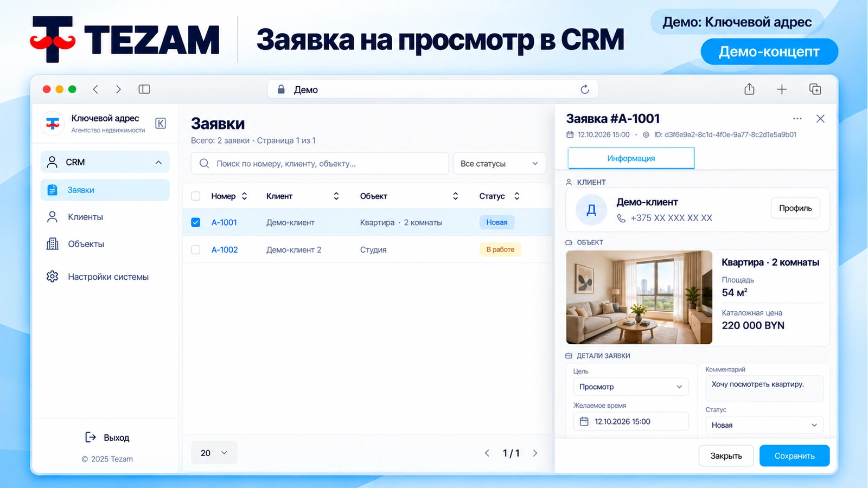The height and width of the screenshot is (488, 868).
Task: Click the Выход logout item
Action: coord(107,438)
